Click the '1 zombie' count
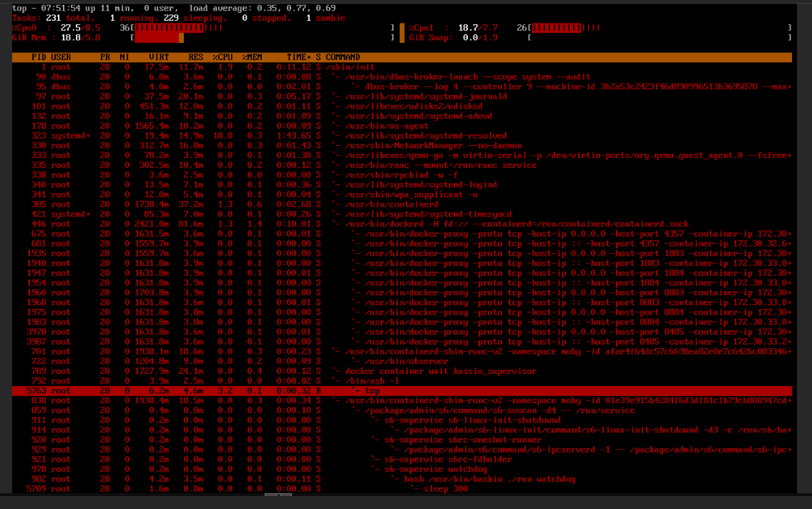The image size is (812, 509). (326, 18)
